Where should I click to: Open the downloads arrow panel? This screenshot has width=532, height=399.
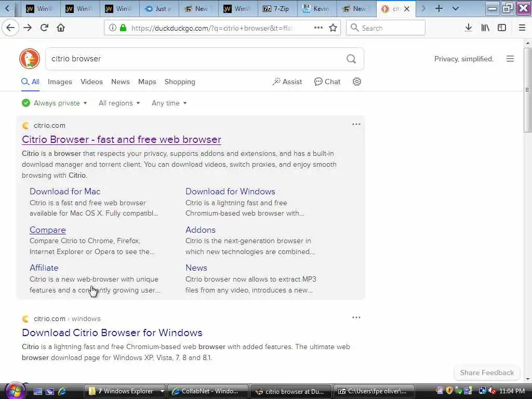[x=468, y=28]
